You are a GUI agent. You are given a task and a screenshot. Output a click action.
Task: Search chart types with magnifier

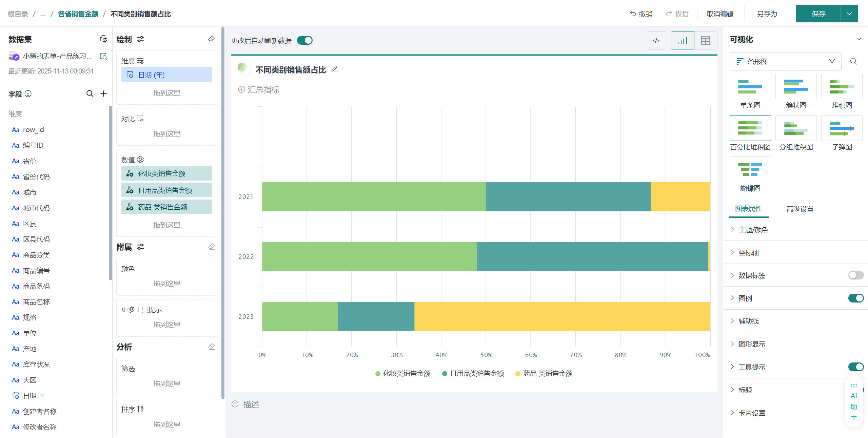point(853,61)
